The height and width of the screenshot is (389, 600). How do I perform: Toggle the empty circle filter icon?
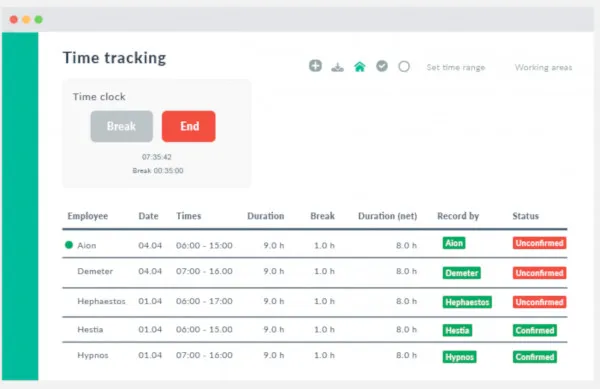coord(404,67)
